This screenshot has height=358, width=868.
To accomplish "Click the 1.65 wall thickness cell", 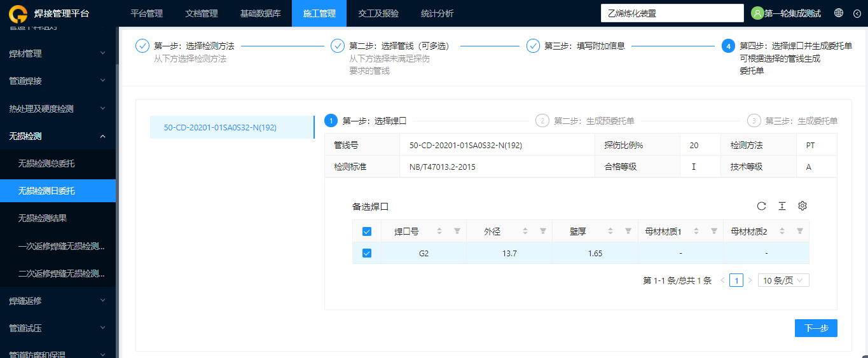I will [x=595, y=253].
